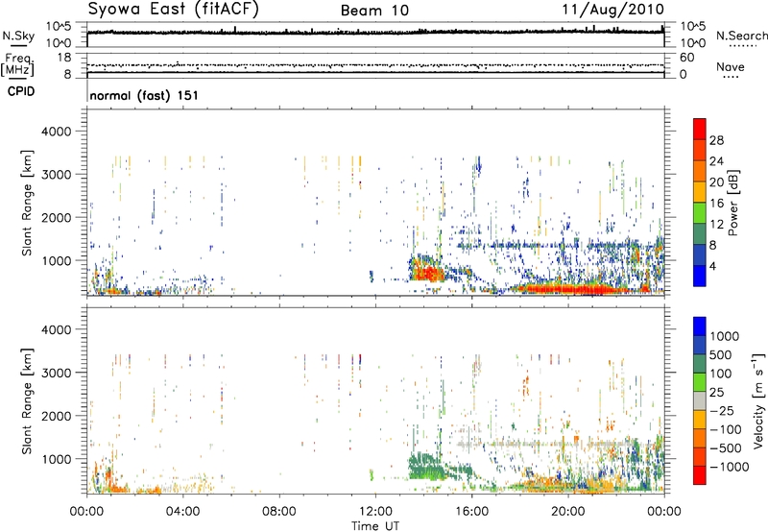Click the blue bottom segment of the Power colorbar

[x=700, y=276]
